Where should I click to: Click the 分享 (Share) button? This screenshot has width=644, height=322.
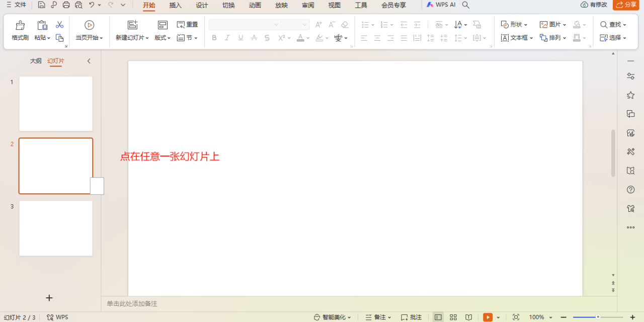pyautogui.click(x=626, y=5)
